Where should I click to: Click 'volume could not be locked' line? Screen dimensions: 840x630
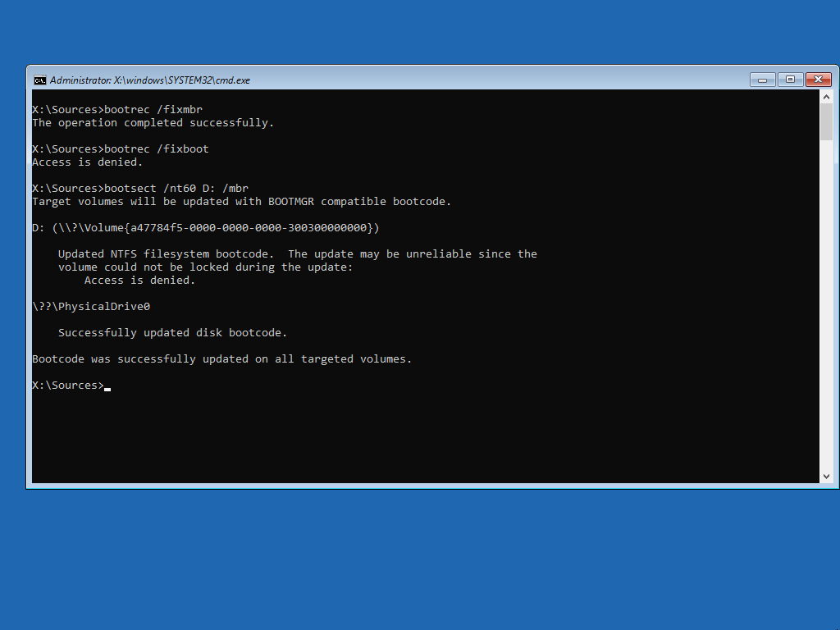click(206, 267)
